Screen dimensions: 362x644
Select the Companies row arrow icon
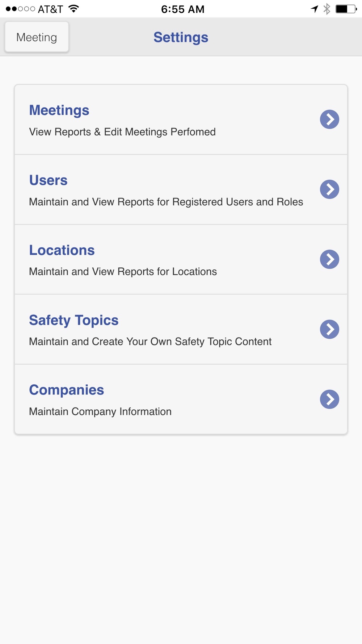click(x=329, y=399)
